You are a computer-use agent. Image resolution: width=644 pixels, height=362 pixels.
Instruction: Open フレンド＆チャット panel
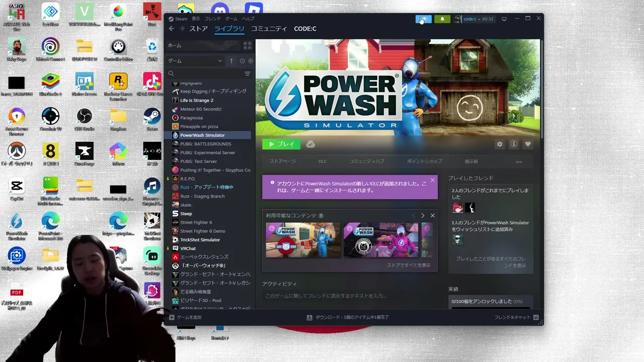tap(516, 317)
